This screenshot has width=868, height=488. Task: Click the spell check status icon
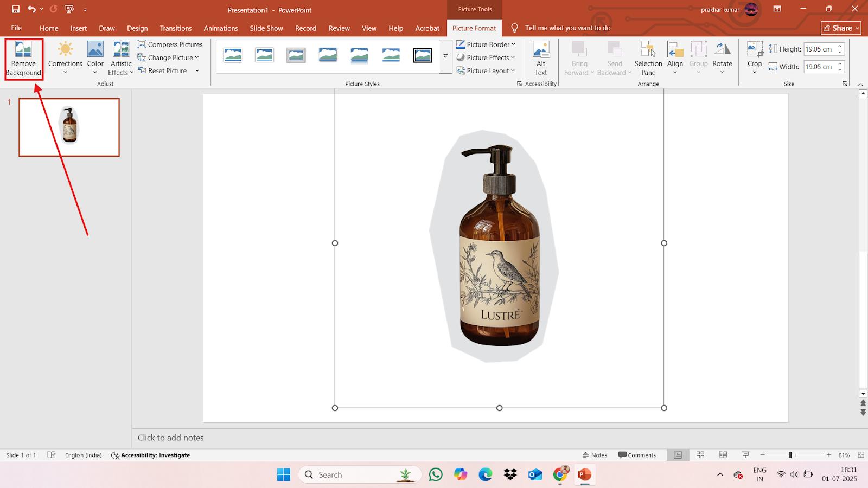tap(52, 455)
